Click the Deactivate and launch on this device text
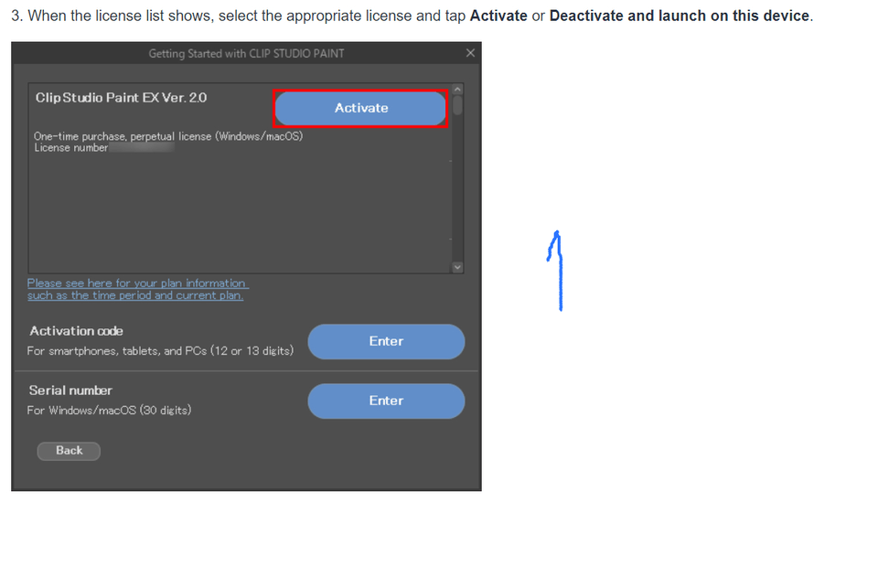The image size is (878, 588). (680, 16)
